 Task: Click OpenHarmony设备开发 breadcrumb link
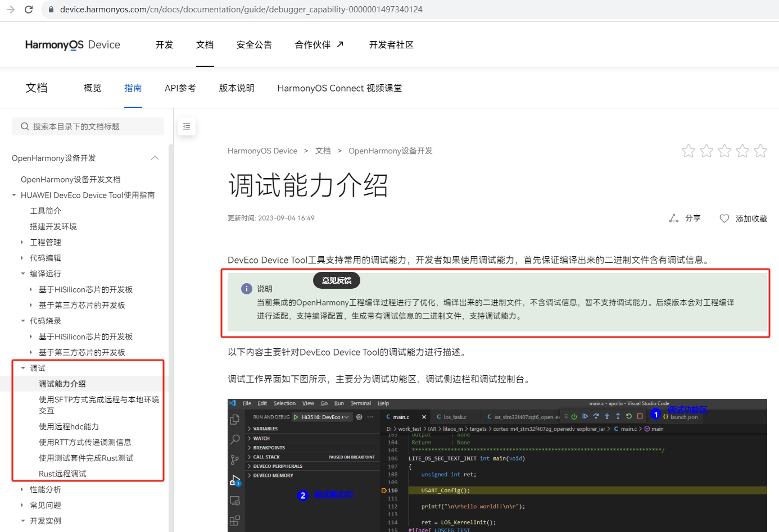coord(391,151)
